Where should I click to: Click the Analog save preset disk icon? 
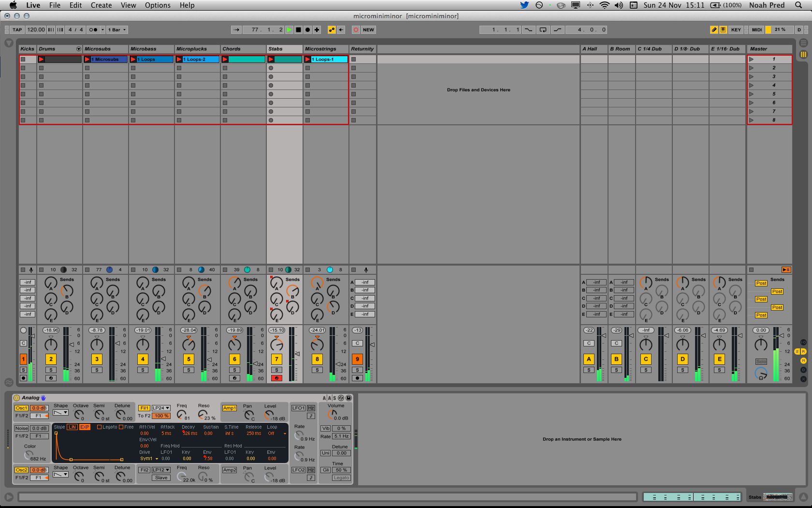tap(348, 398)
